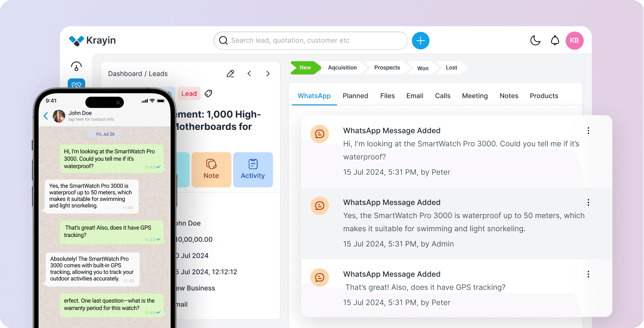The width and height of the screenshot is (644, 328).
Task: Open options menu for first WhatsApp message
Action: click(588, 131)
